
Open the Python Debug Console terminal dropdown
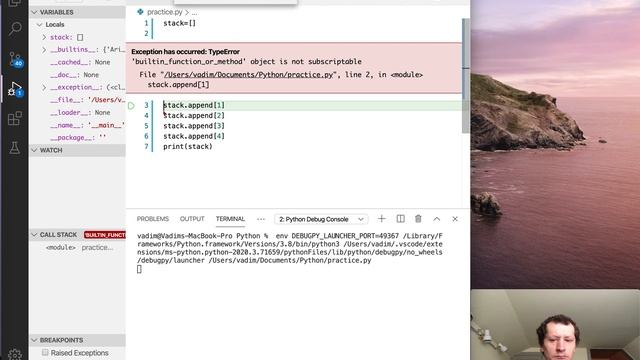click(321, 219)
